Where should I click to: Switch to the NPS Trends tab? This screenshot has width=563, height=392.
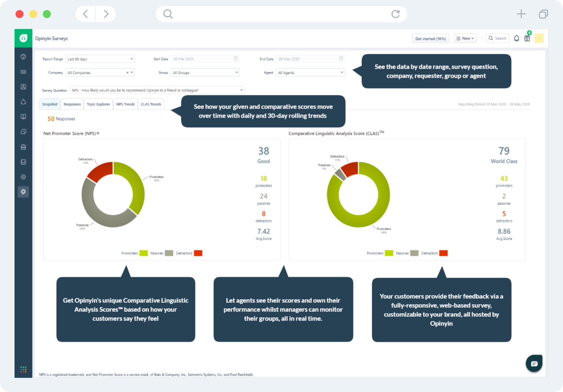[125, 104]
